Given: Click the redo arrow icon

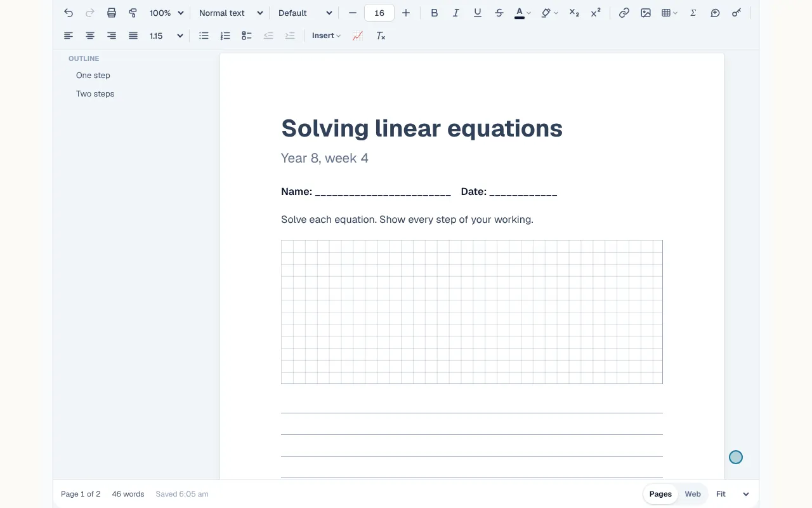Looking at the screenshot, I should tap(90, 13).
